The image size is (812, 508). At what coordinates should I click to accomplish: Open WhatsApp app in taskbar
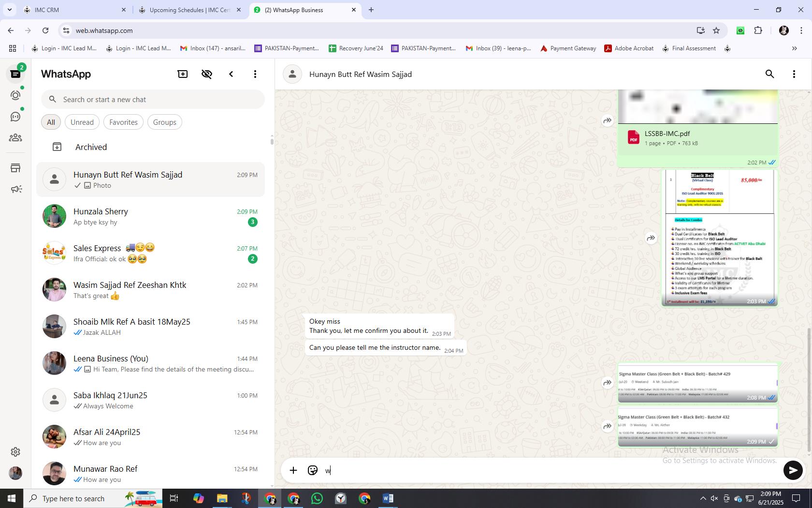pyautogui.click(x=317, y=498)
